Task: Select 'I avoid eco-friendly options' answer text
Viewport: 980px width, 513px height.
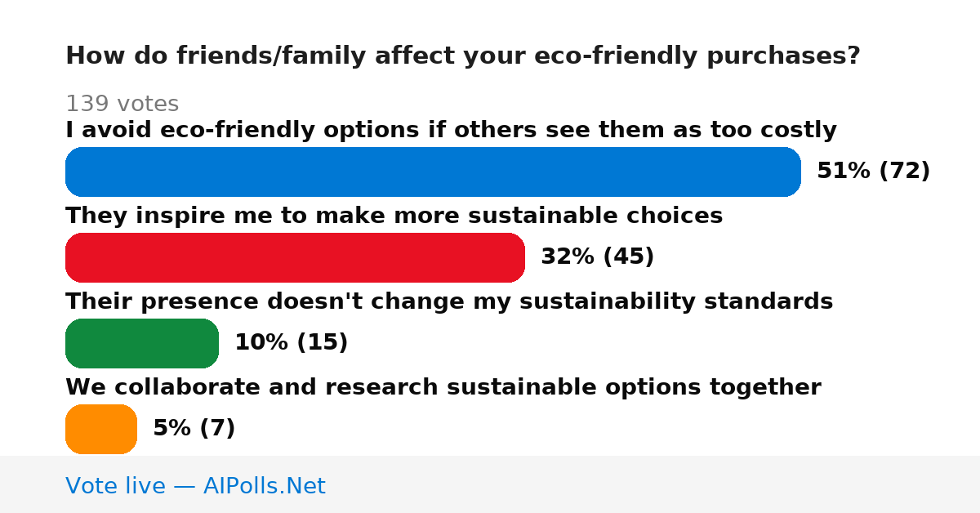Action: 451,130
